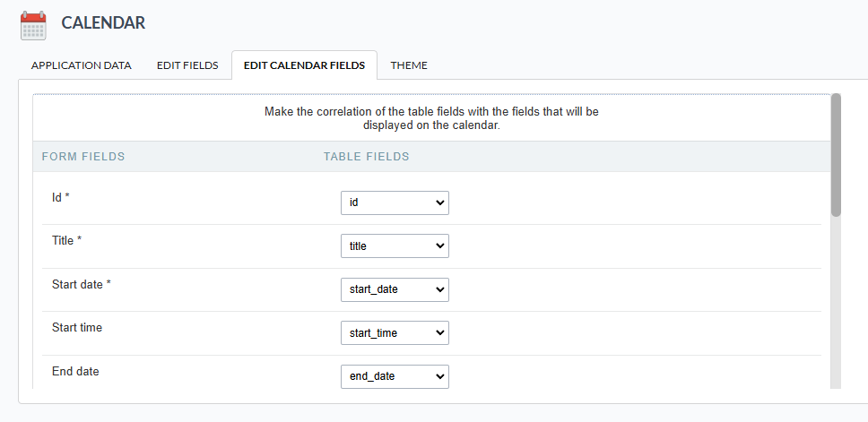The image size is (868, 422).
Task: Click the Id form field label
Action: tap(61, 197)
